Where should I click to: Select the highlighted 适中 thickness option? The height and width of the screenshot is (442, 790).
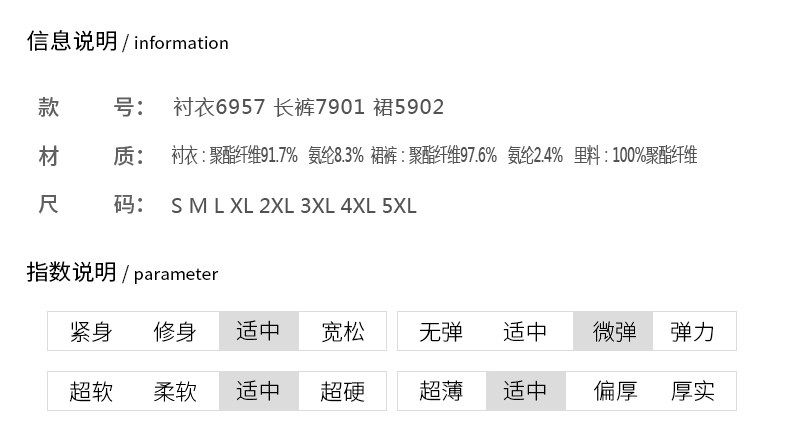click(x=526, y=391)
